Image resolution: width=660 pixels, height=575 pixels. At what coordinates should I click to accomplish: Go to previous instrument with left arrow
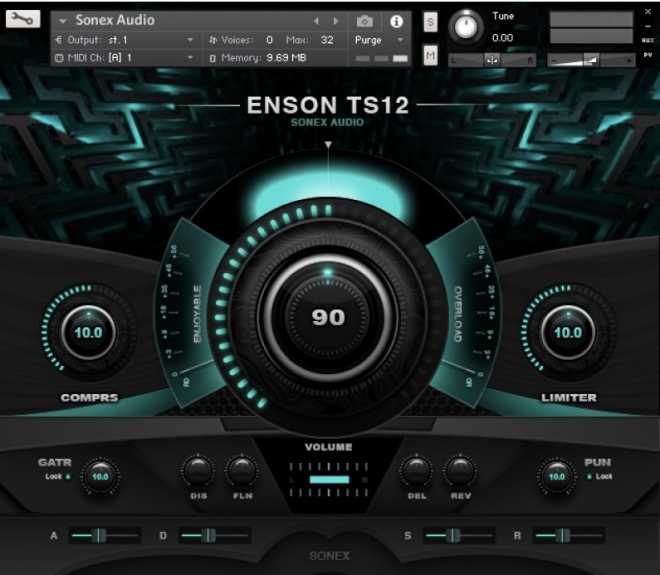[x=317, y=21]
